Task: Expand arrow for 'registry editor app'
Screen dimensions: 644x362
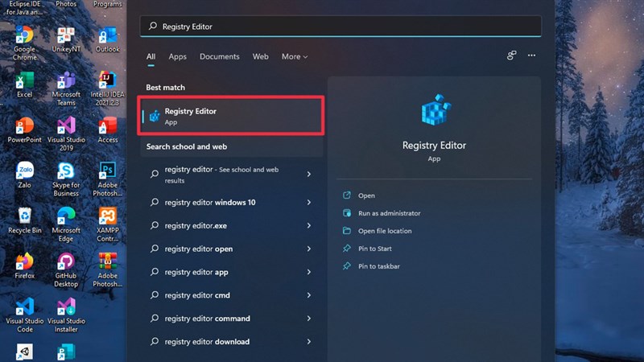Action: [309, 272]
